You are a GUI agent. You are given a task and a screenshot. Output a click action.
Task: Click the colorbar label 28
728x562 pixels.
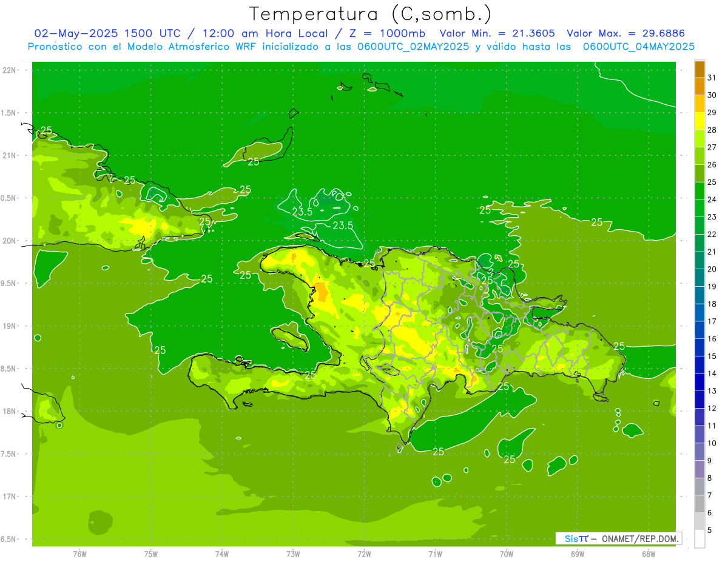pos(712,130)
